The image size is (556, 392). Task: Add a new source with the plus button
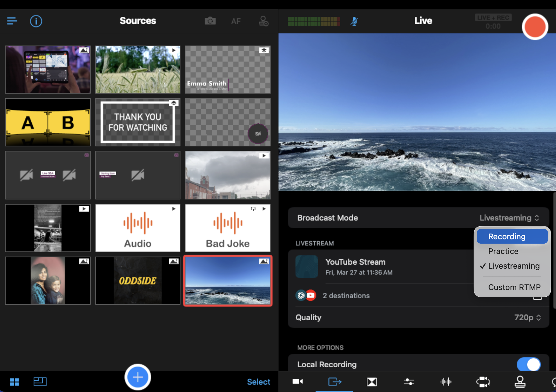[x=138, y=377]
